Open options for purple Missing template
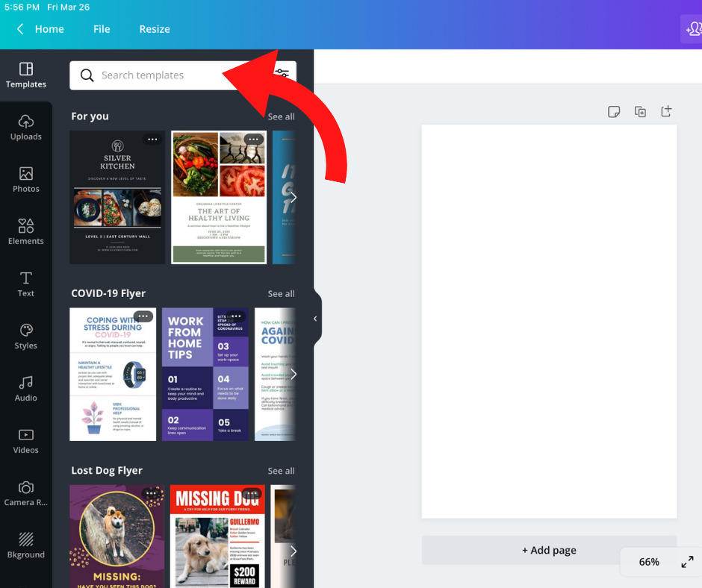The width and height of the screenshot is (702, 588). (152, 493)
